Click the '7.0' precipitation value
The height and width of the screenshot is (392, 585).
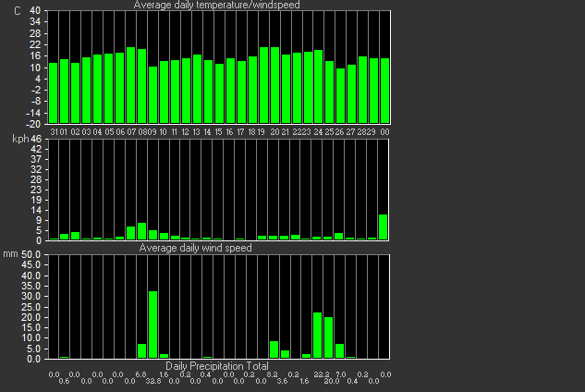click(341, 374)
